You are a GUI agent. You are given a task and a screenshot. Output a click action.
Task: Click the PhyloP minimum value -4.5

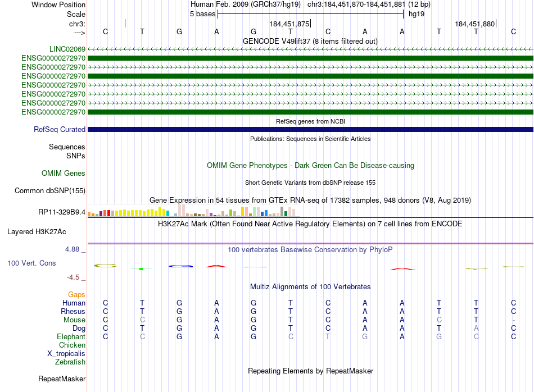point(73,277)
